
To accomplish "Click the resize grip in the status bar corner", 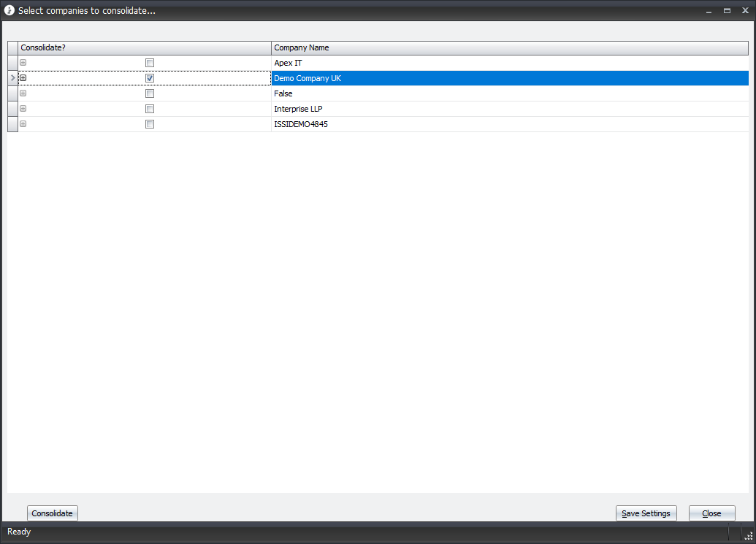I will [x=749, y=537].
